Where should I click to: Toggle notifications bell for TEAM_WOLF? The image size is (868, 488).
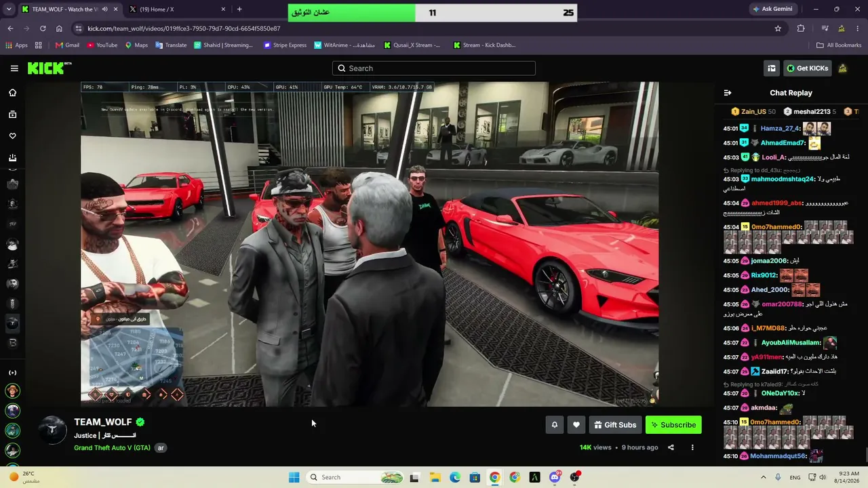(x=554, y=425)
